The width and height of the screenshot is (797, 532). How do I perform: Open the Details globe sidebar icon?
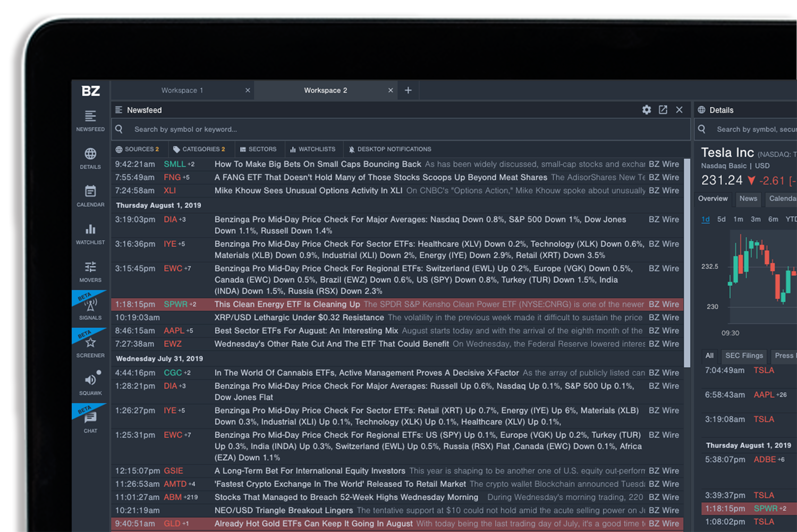point(90,158)
